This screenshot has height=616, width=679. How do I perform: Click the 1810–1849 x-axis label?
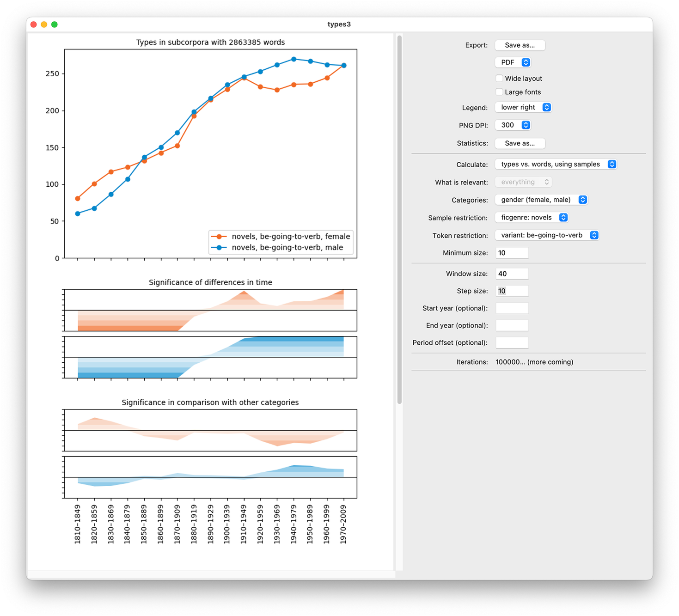78,524
